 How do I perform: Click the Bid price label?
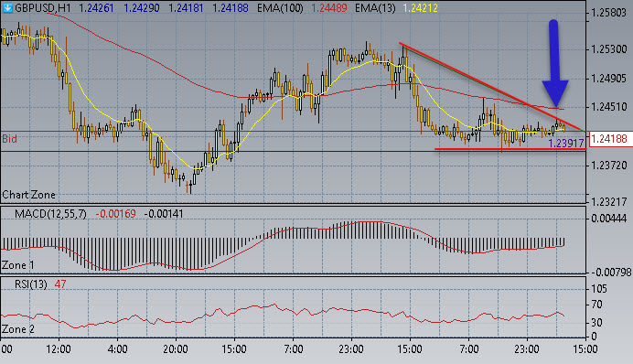coord(9,139)
